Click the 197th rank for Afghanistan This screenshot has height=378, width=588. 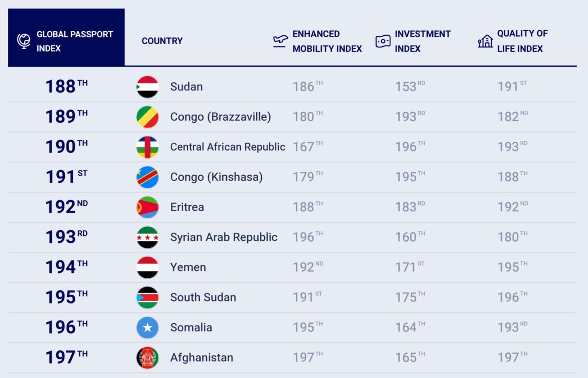pyautogui.click(x=66, y=357)
